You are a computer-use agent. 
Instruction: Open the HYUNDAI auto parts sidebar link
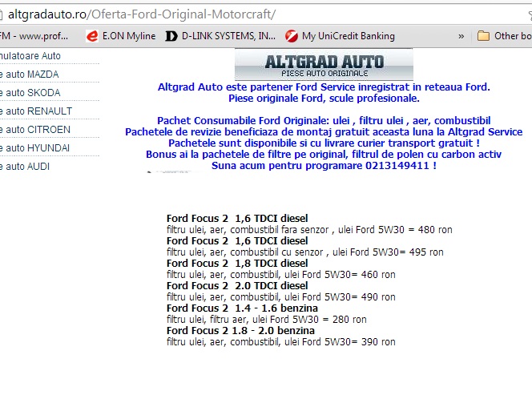(36, 148)
